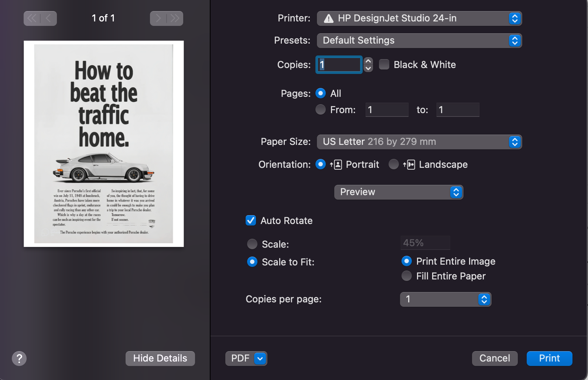Increase copies with the stepper up arrow
588x380 pixels.
pos(368,61)
